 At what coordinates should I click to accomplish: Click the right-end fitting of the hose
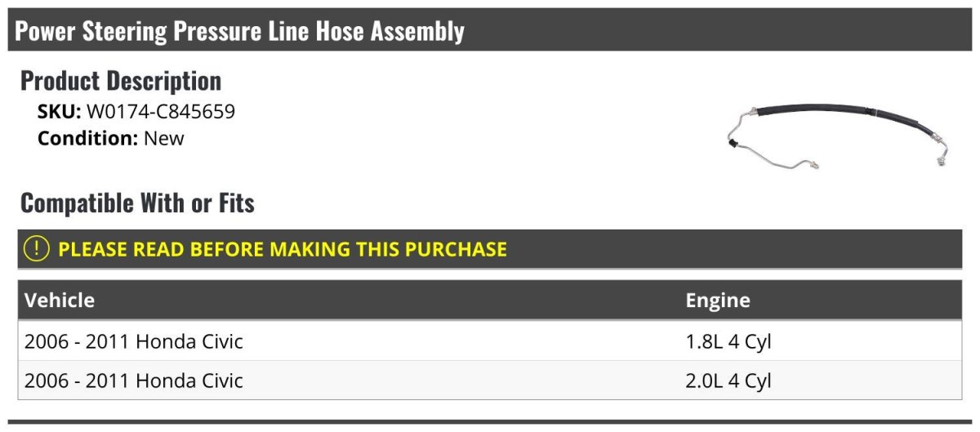click(x=942, y=160)
